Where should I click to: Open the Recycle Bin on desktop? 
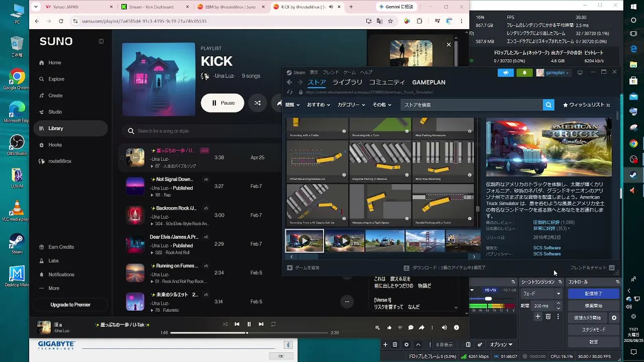pyautogui.click(x=17, y=47)
